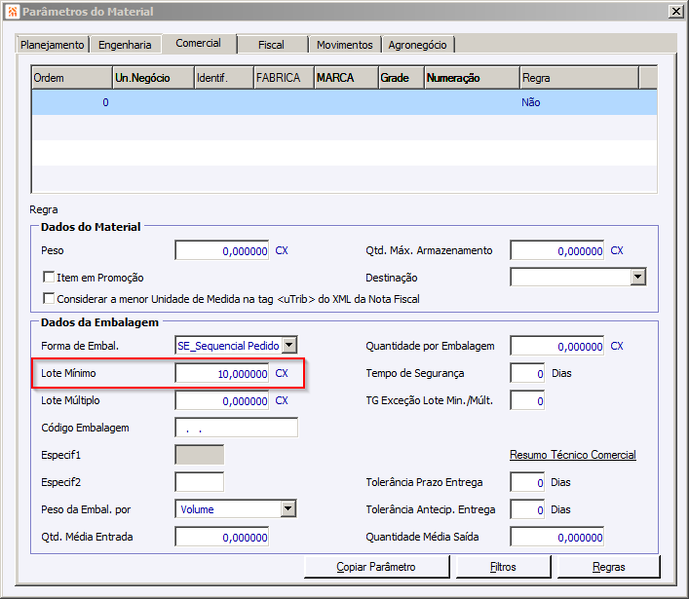Screen dimensions: 689x599
Task: Open Peso da Embal. por Volume dropdown
Action: tap(288, 509)
